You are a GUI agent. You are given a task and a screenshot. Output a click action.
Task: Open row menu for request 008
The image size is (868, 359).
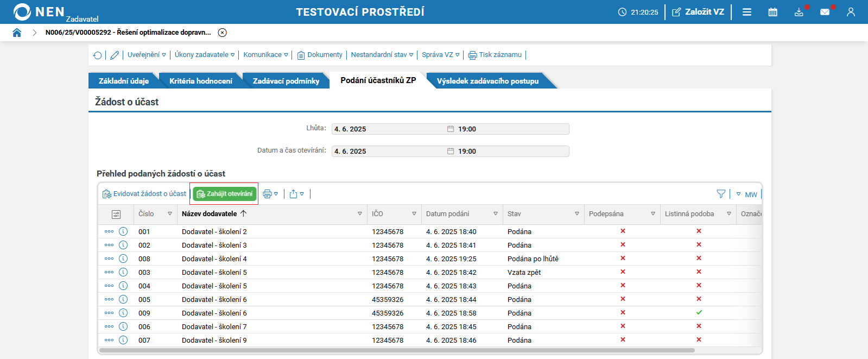109,259
